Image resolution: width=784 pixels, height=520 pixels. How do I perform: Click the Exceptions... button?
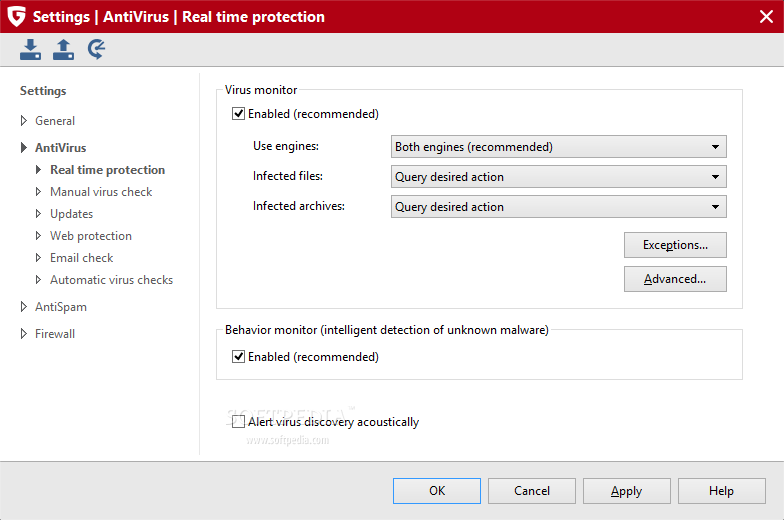point(675,245)
